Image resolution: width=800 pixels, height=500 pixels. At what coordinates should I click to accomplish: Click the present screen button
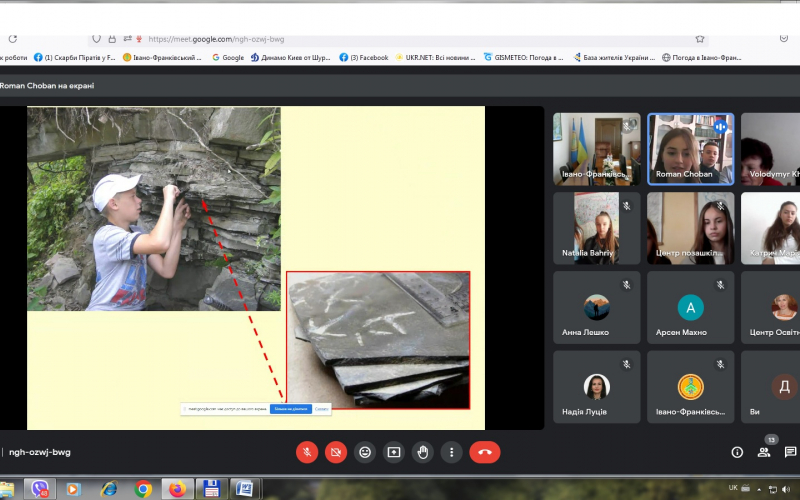tap(394, 452)
